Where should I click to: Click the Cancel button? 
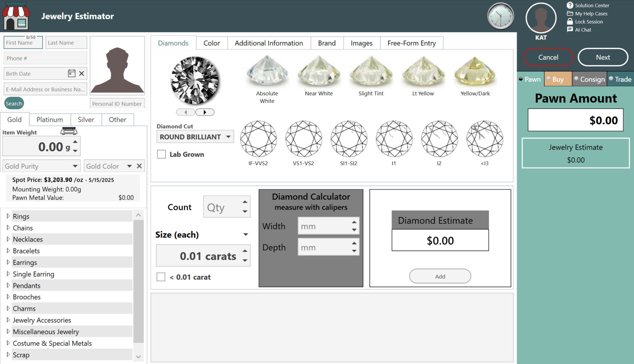(x=548, y=57)
